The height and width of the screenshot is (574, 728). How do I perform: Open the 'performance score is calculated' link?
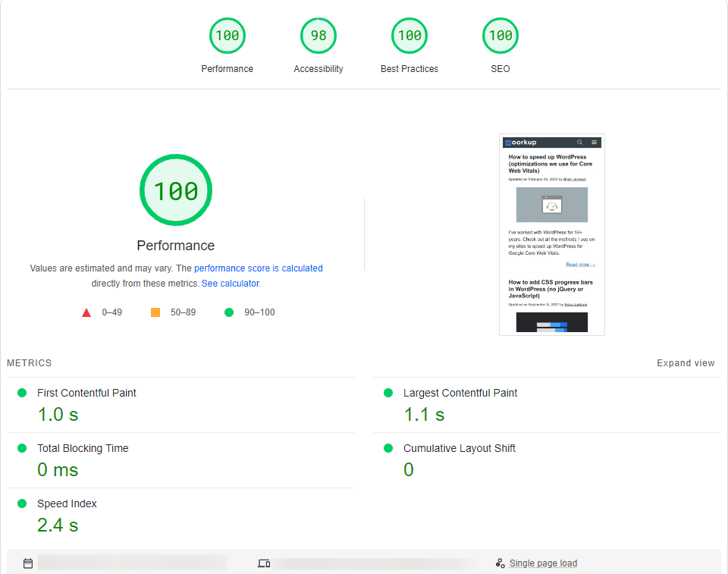coord(259,268)
